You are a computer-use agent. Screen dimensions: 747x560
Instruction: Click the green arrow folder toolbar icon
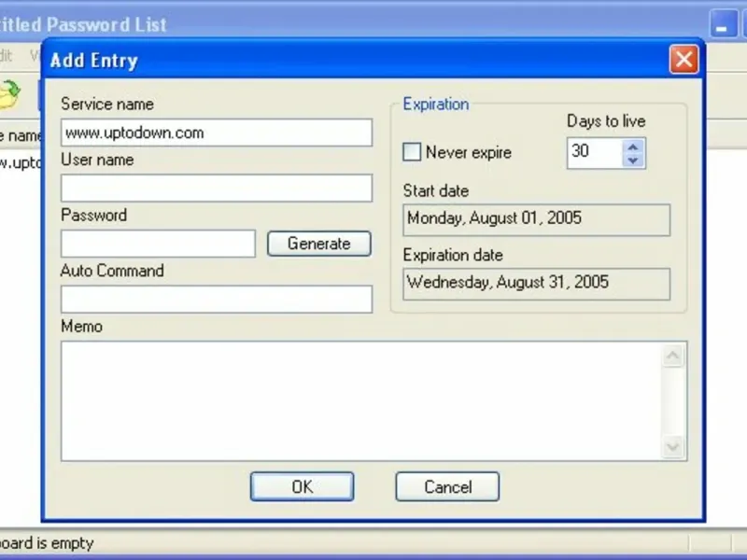(x=9, y=94)
